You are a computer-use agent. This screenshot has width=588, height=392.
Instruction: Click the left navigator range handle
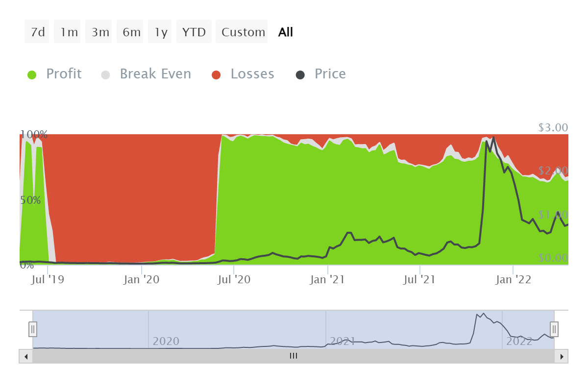(x=33, y=329)
